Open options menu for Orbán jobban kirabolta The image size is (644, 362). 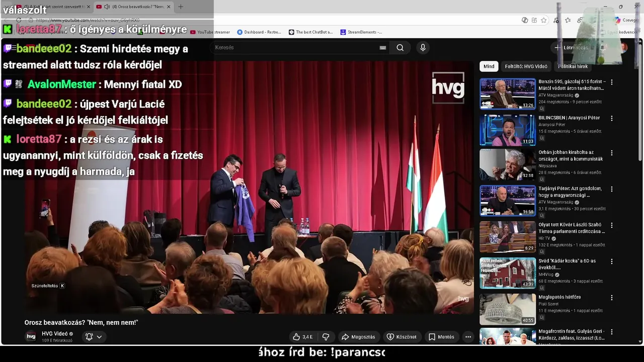[612, 153]
